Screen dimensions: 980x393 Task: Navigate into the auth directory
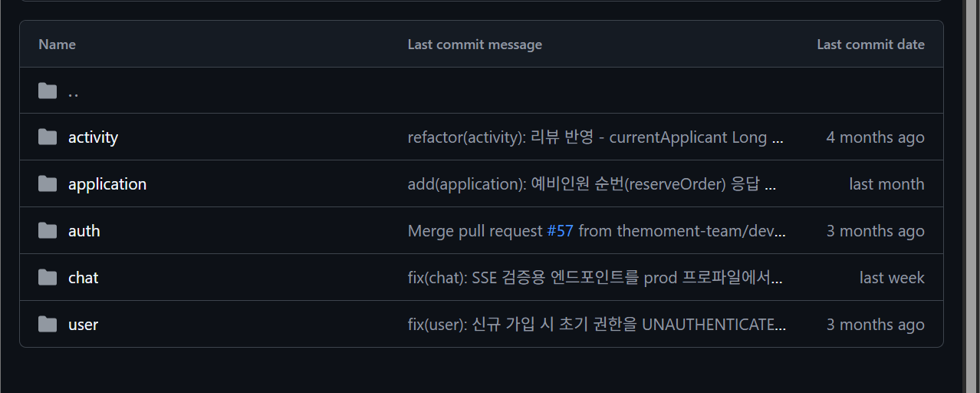pyautogui.click(x=84, y=231)
